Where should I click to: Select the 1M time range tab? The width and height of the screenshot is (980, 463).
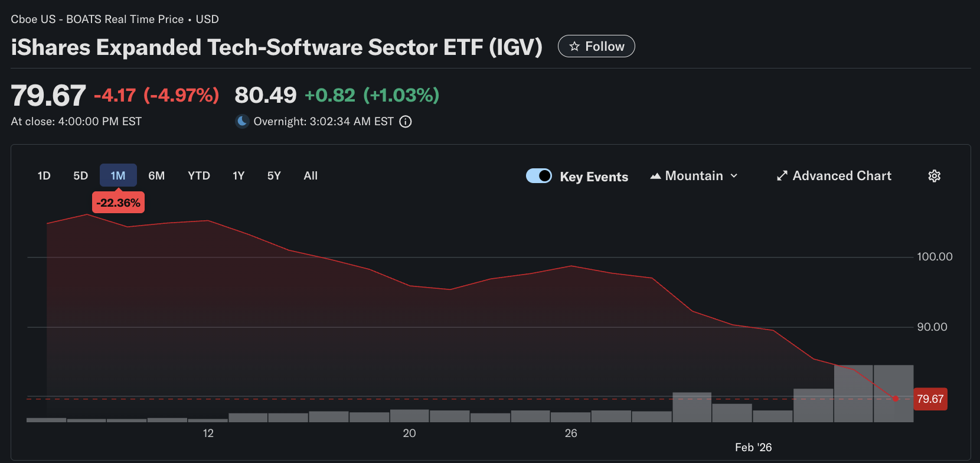click(118, 176)
